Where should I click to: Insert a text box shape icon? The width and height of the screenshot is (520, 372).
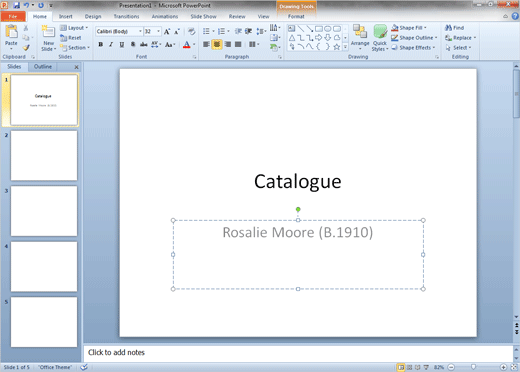[x=292, y=29]
